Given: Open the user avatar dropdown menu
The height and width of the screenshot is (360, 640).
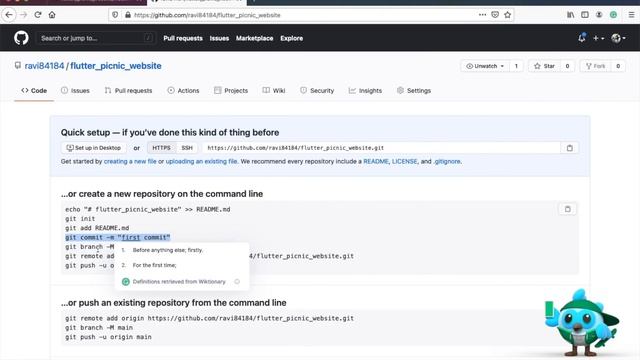Looking at the screenshot, I should 618,38.
